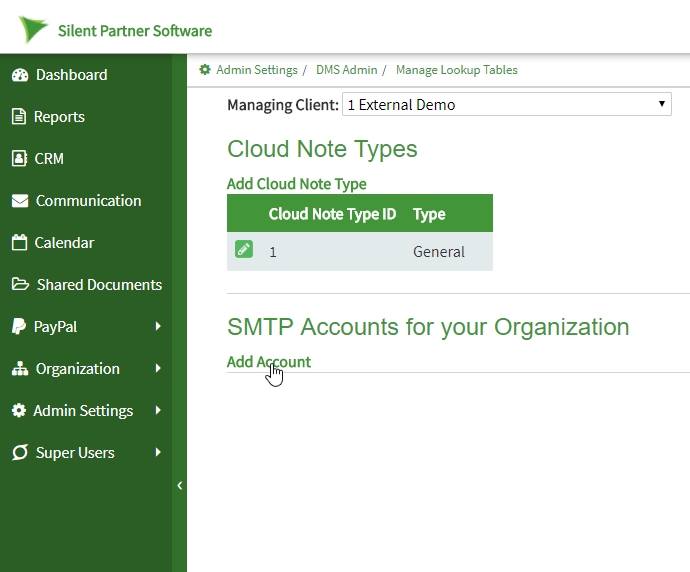This screenshot has width=690, height=572.
Task: Click the Calendar icon in sidebar
Action: [19, 243]
